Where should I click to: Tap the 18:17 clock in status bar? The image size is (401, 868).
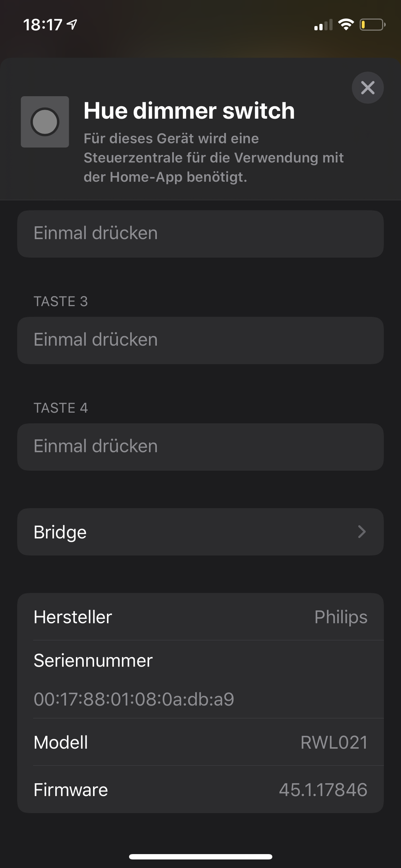[43, 25]
